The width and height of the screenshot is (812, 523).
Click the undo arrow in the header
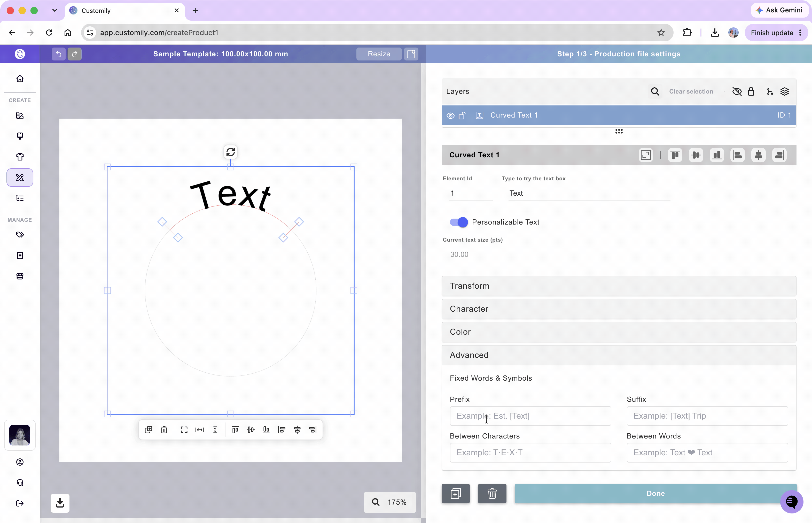tap(58, 54)
